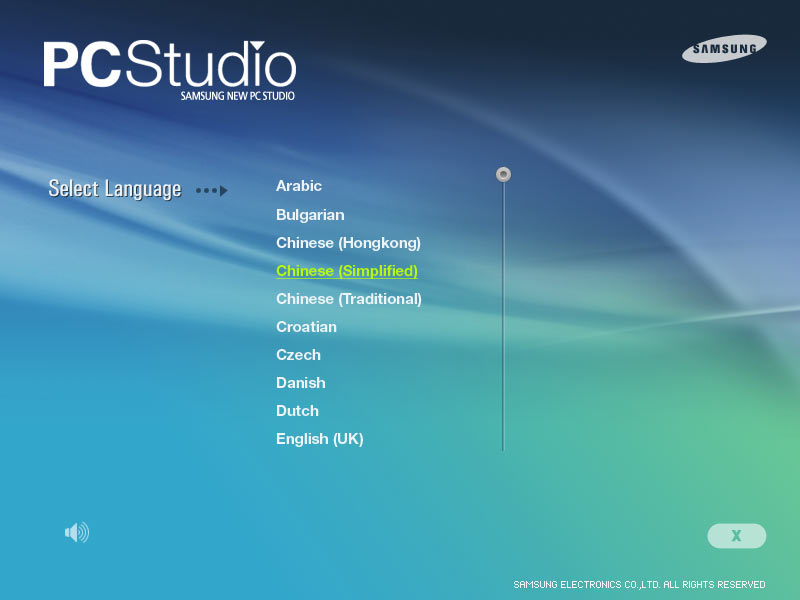Image resolution: width=800 pixels, height=600 pixels.
Task: Pick English (UK) language
Action: pos(320,439)
